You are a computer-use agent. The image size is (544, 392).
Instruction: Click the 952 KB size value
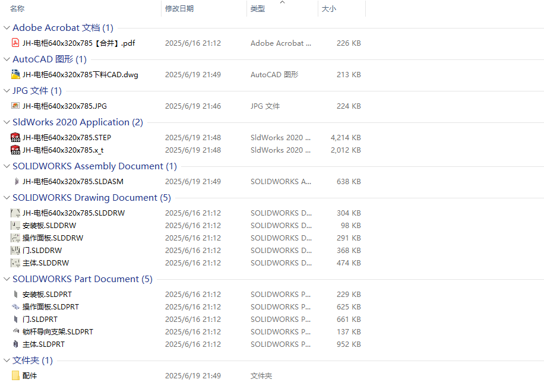point(349,344)
